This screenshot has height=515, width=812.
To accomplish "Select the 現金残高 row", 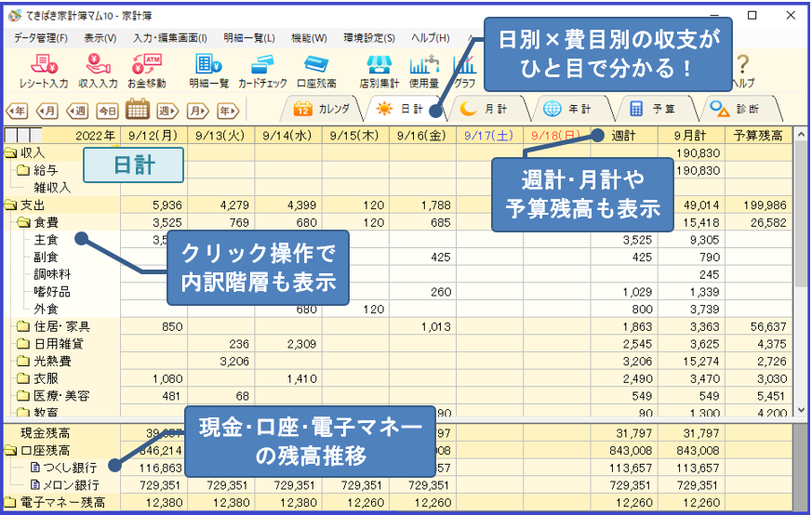I will [45, 433].
